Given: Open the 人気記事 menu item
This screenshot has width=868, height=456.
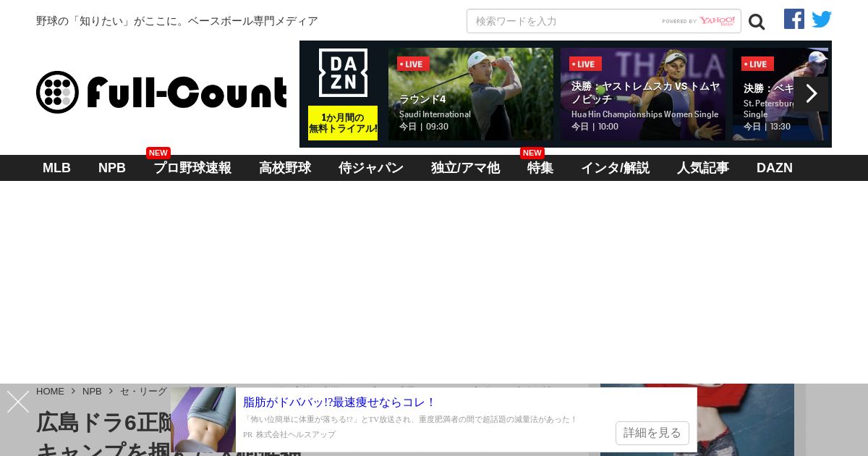Looking at the screenshot, I should tap(703, 168).
